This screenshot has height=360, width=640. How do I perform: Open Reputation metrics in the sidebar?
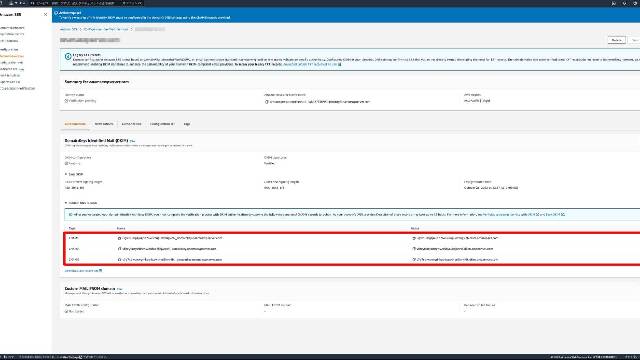(12, 34)
